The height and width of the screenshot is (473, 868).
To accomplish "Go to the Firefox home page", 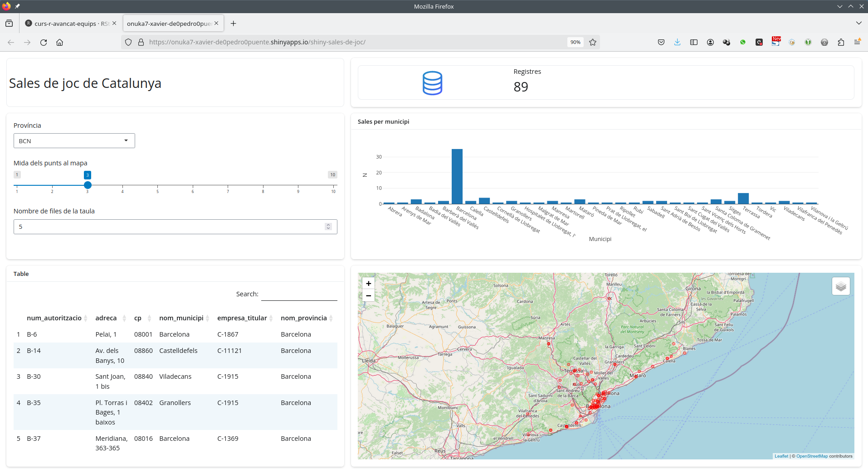I will tap(59, 42).
